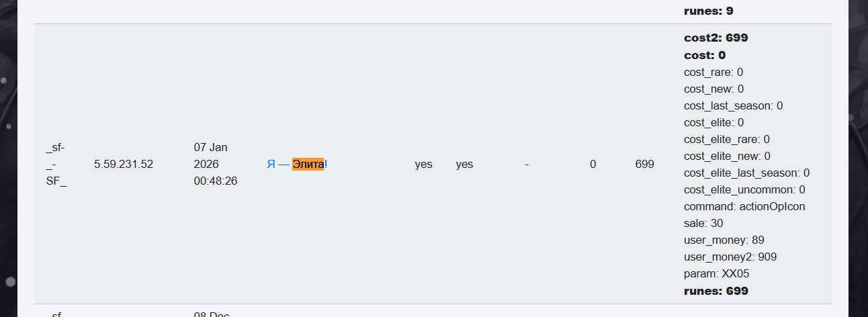Click the bold "cost2: 699" line
868x317 pixels.
[x=715, y=38]
